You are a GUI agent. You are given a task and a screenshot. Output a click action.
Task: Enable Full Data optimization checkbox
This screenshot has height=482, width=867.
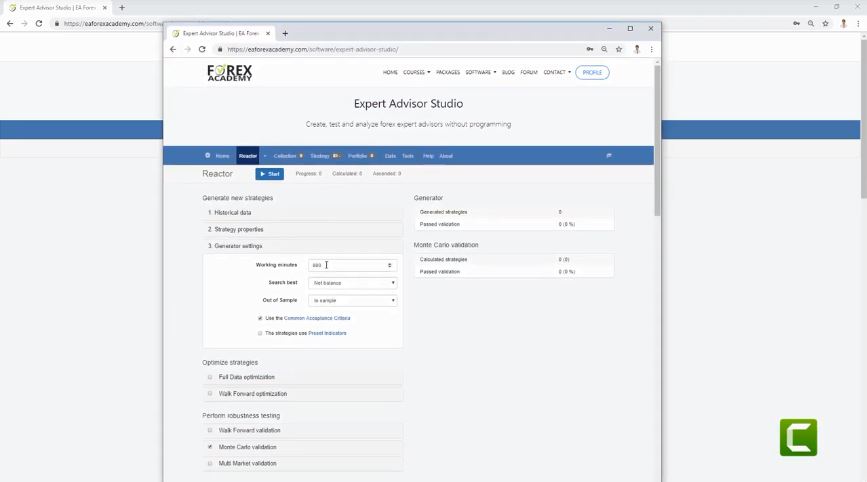pos(210,377)
